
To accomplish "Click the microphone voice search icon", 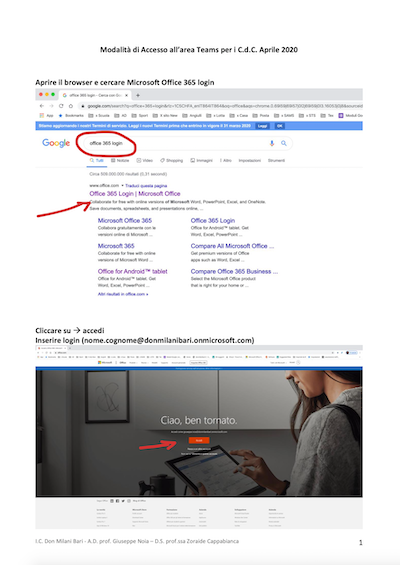I will coord(272,143).
